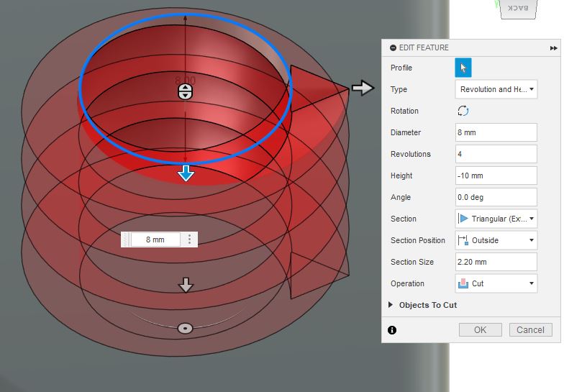The height and width of the screenshot is (392, 564).
Task: Click the white down arrow manipulator at coil bottom
Action: (x=186, y=285)
